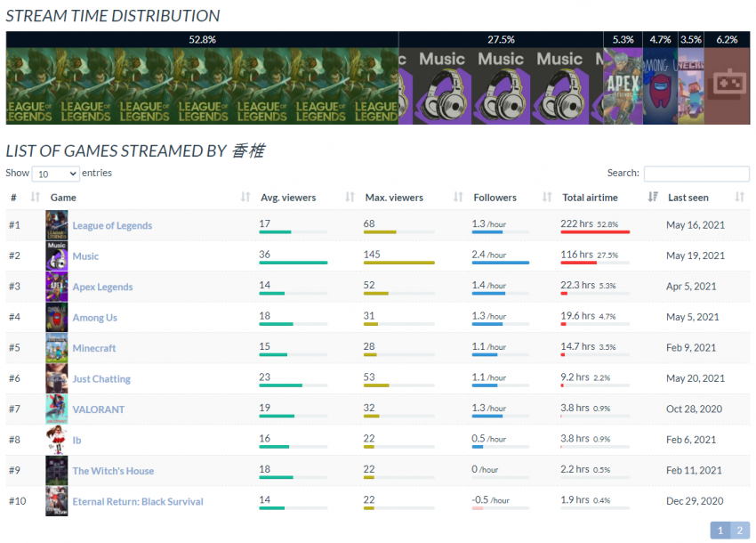Click the Total airtime column header text
This screenshot has width=756, height=543.
590,198
